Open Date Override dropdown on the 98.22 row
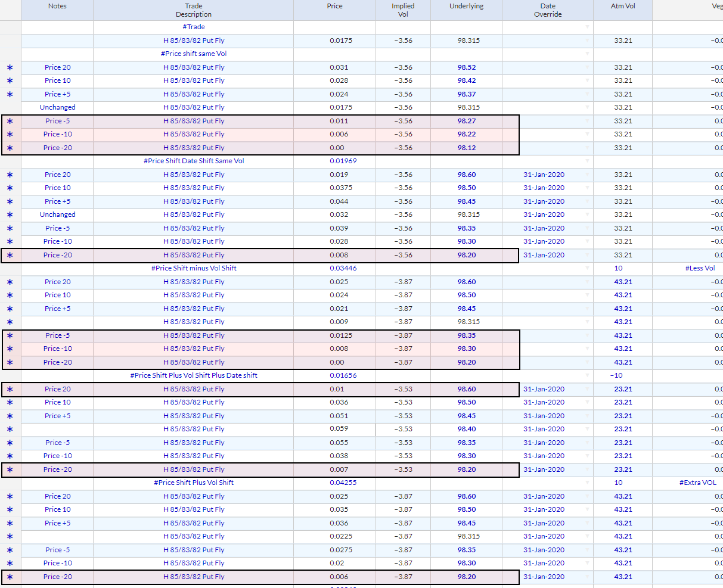The image size is (723, 588). [587, 135]
